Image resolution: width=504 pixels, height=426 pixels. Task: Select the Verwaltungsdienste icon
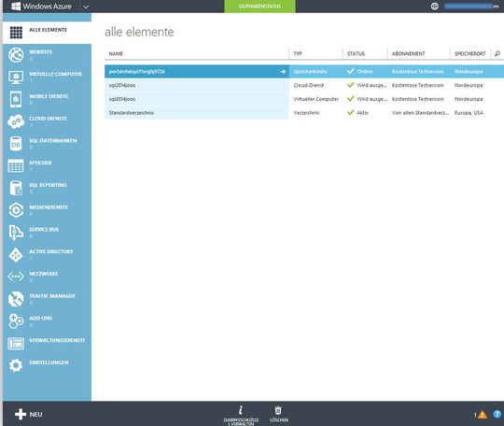[16, 344]
